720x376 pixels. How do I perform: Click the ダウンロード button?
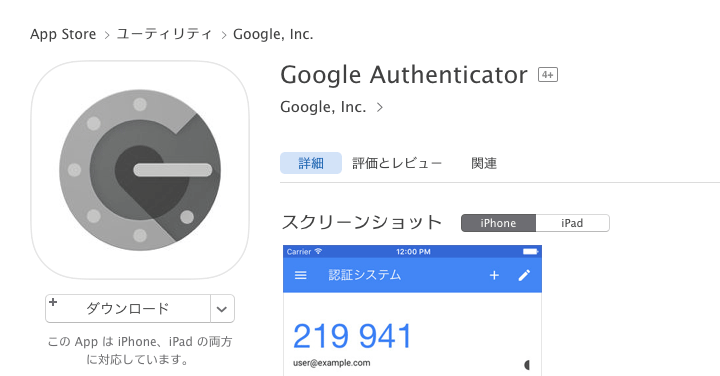pos(128,309)
